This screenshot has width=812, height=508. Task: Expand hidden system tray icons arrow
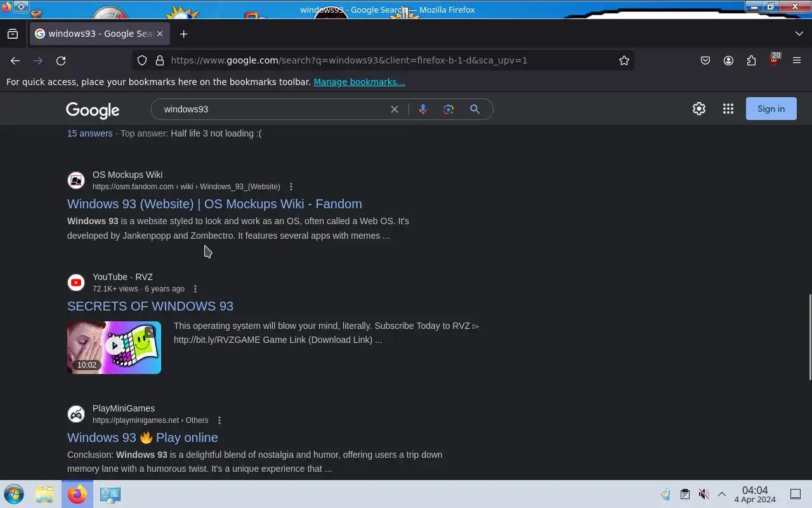[x=722, y=494]
